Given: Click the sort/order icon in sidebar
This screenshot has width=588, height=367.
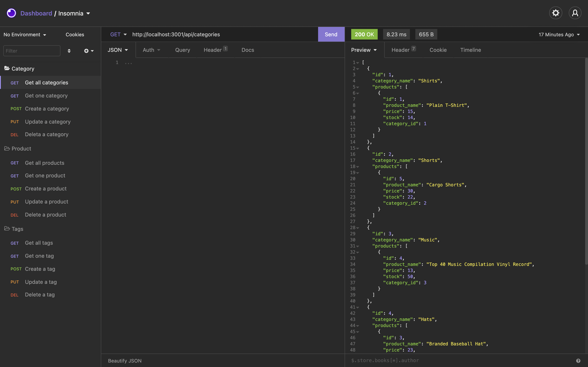Looking at the screenshot, I should [69, 50].
